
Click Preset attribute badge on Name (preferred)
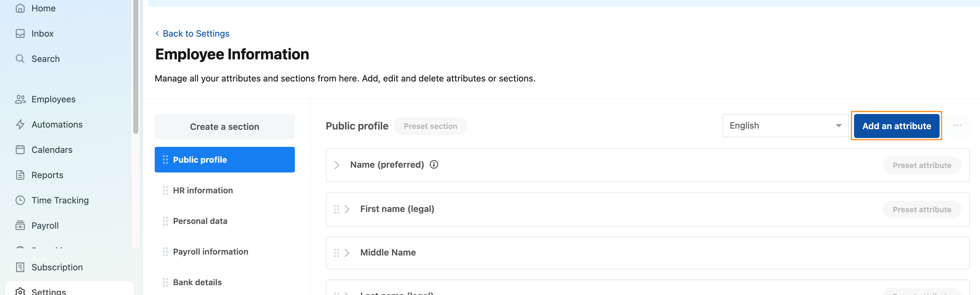click(922, 165)
